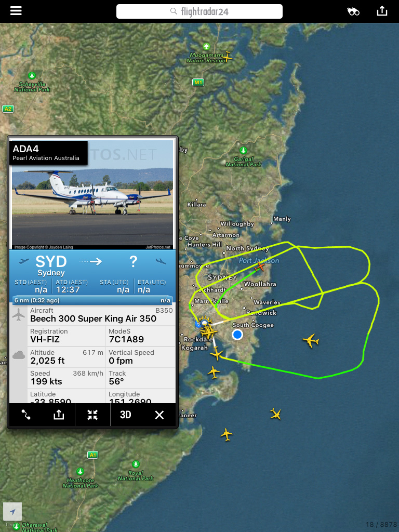399x532 pixels.
Task: Open the hamburger menu
Action: coord(16,11)
